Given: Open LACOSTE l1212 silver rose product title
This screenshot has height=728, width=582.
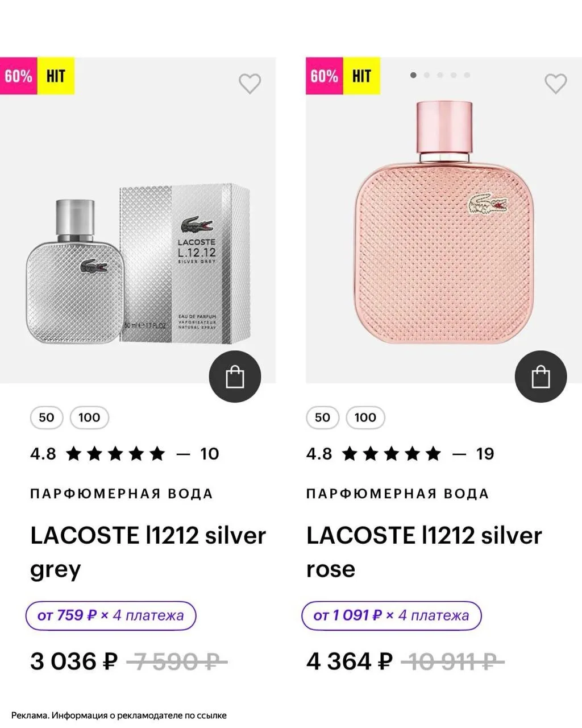Looking at the screenshot, I should (x=424, y=552).
